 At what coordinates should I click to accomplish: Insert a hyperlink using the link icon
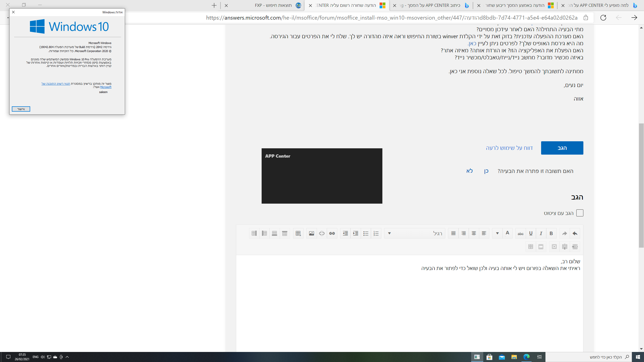pos(332,233)
